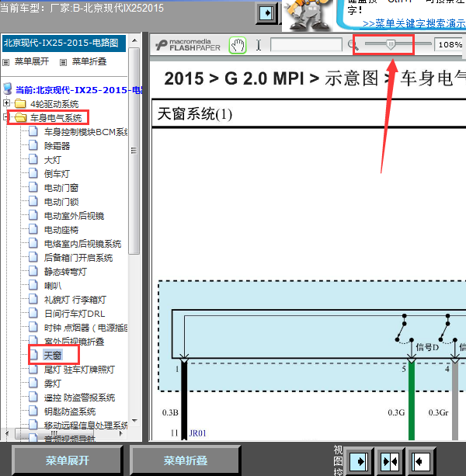
Task: Click the computer icon beside current vehicle
Action: (7, 89)
